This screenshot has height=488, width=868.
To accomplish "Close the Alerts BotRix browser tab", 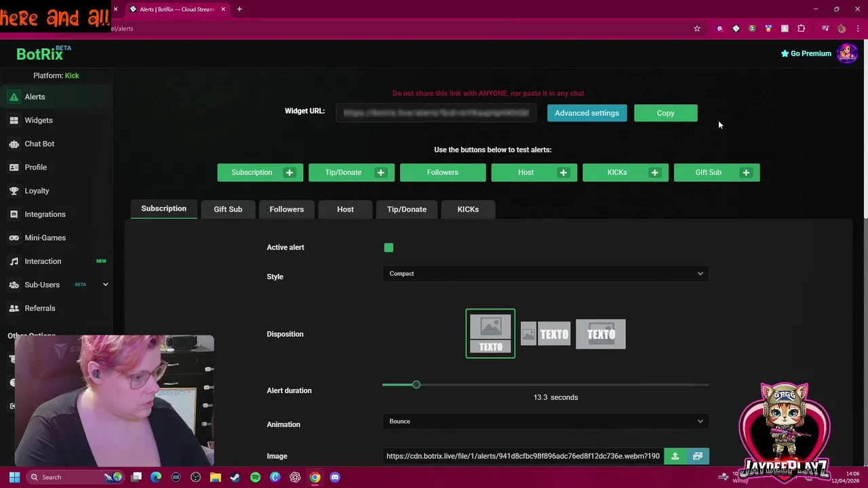I will [223, 9].
